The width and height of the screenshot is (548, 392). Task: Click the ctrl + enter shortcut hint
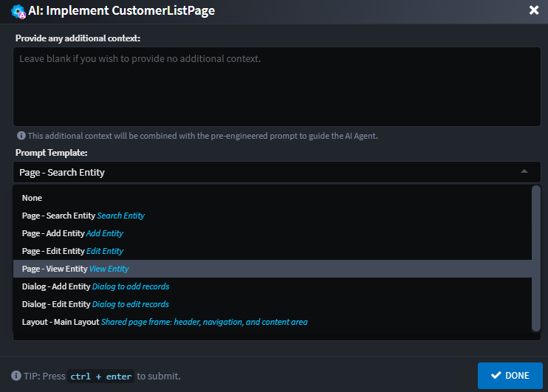(100, 376)
